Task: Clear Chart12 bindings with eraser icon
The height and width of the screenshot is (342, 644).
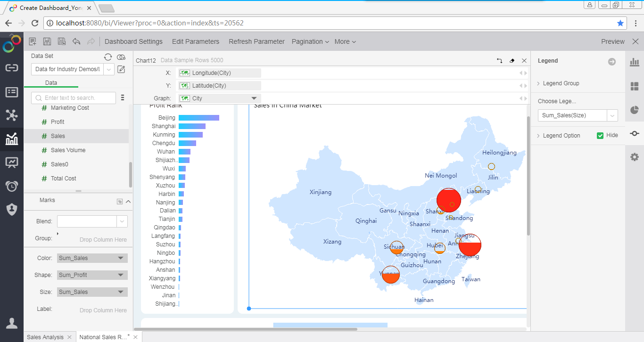Action: [x=512, y=60]
